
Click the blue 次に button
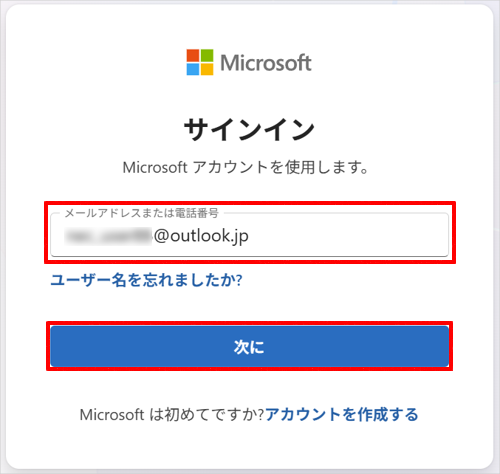(x=249, y=346)
